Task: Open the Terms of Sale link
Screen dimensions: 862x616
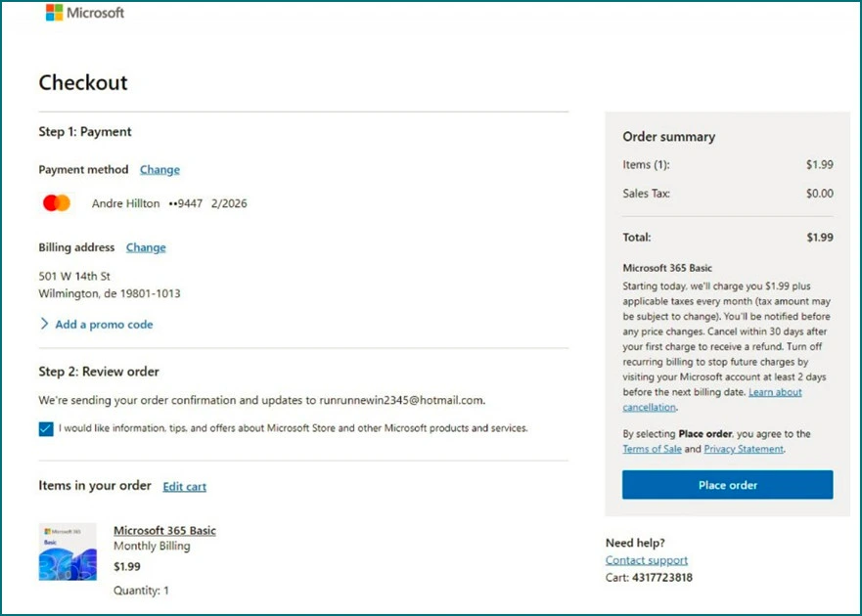Action: (x=652, y=449)
